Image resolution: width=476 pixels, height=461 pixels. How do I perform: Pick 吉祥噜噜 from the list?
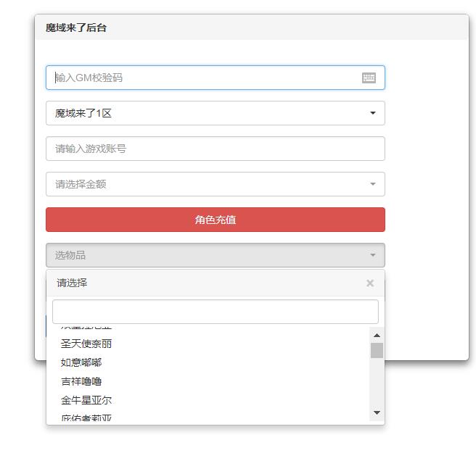tap(81, 381)
